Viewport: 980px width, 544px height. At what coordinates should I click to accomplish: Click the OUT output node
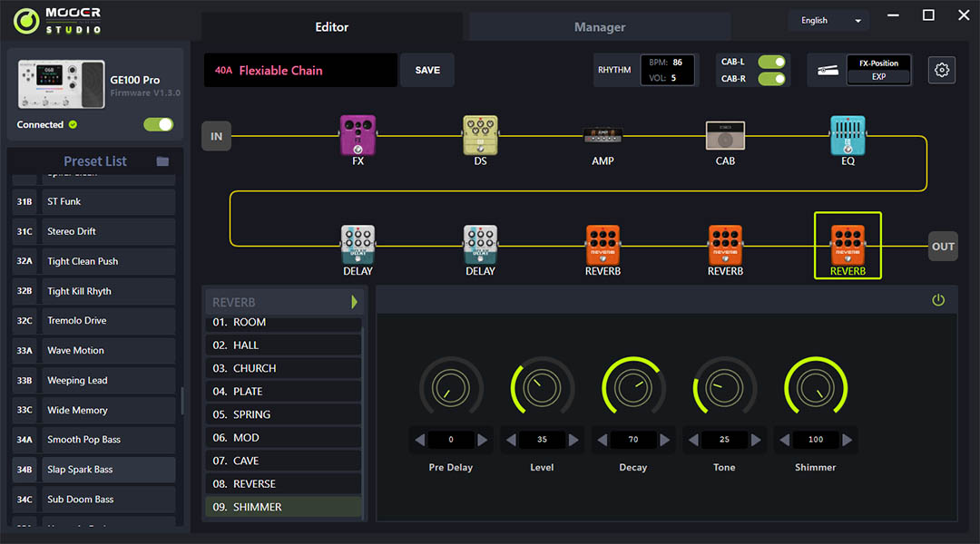click(943, 246)
